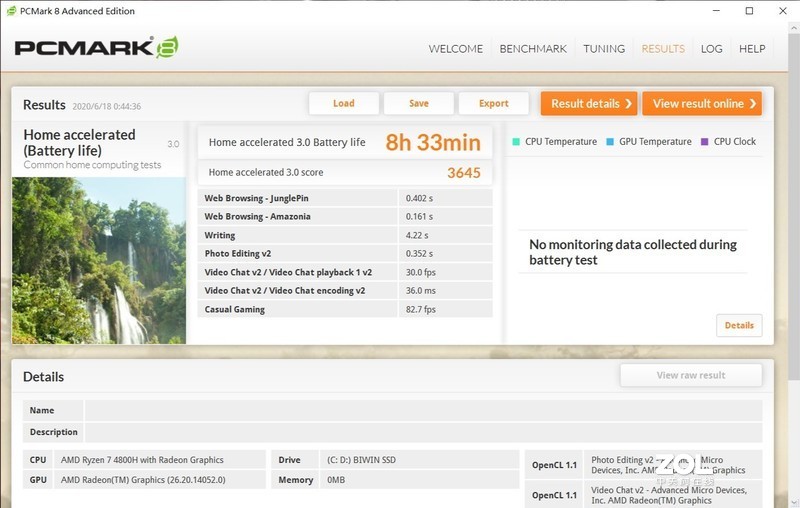This screenshot has width=800, height=508.
Task: Open the LOG tab
Action: (711, 49)
